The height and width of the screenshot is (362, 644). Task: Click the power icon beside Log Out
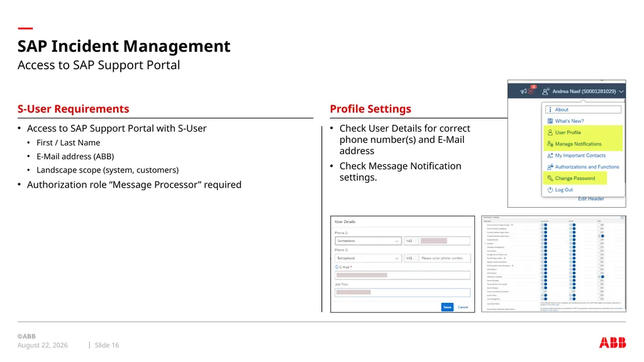pos(550,189)
